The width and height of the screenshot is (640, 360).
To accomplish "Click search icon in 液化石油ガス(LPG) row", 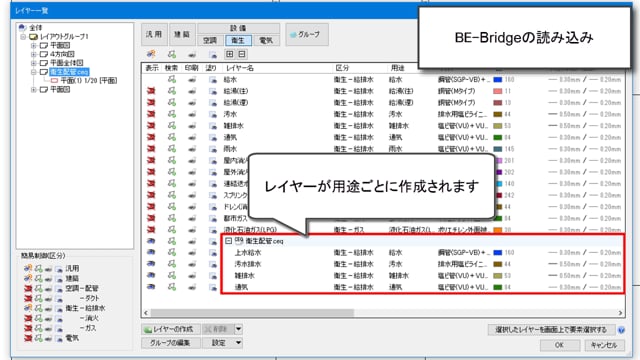I will coord(172,230).
